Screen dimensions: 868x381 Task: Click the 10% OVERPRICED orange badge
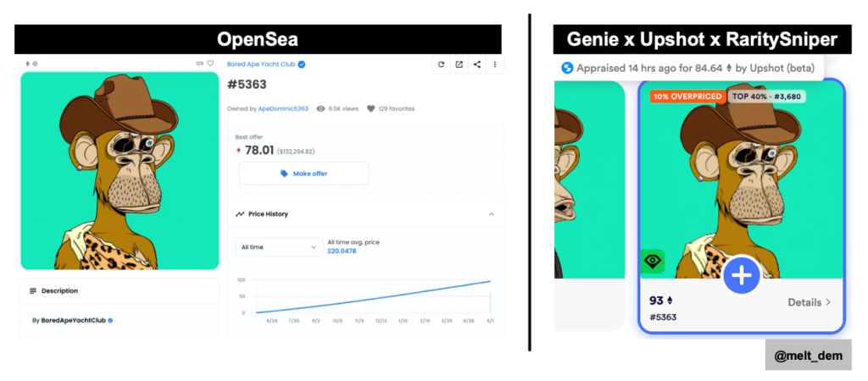pyautogui.click(x=687, y=97)
